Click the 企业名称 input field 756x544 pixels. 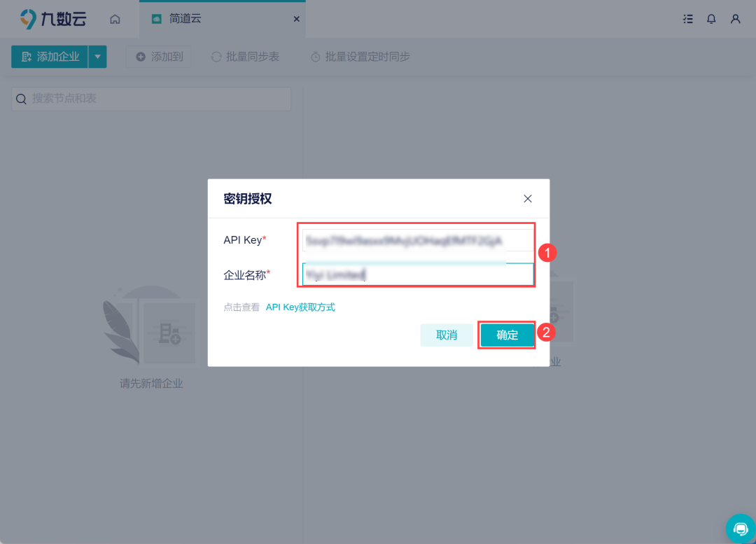tap(416, 274)
